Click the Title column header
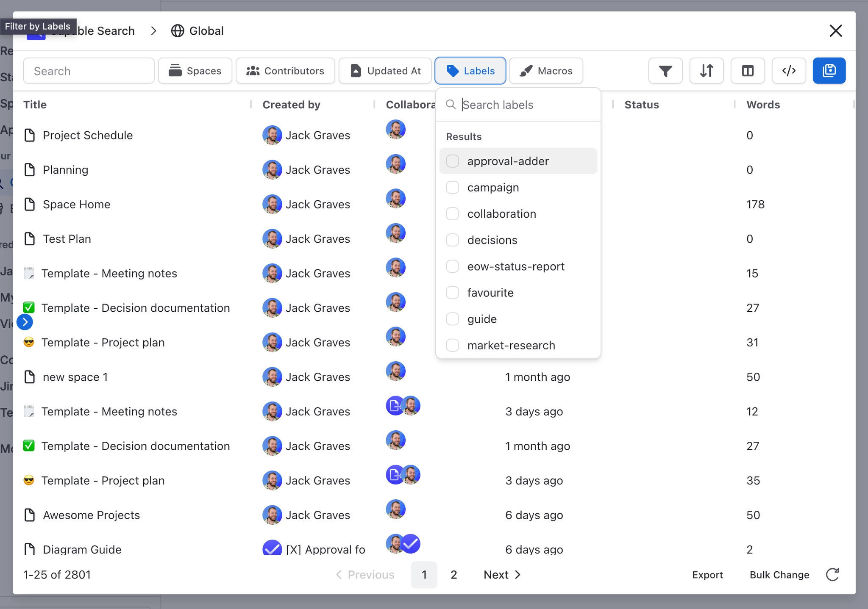 (35, 105)
